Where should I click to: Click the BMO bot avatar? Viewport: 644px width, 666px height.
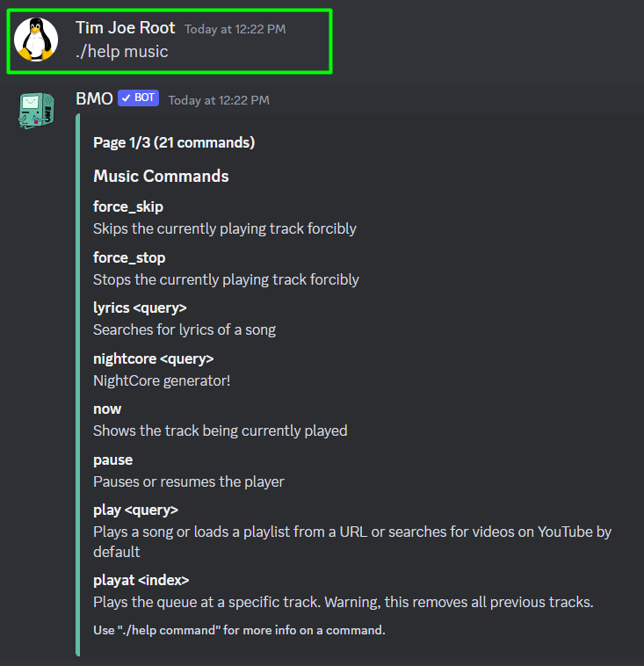point(36,111)
